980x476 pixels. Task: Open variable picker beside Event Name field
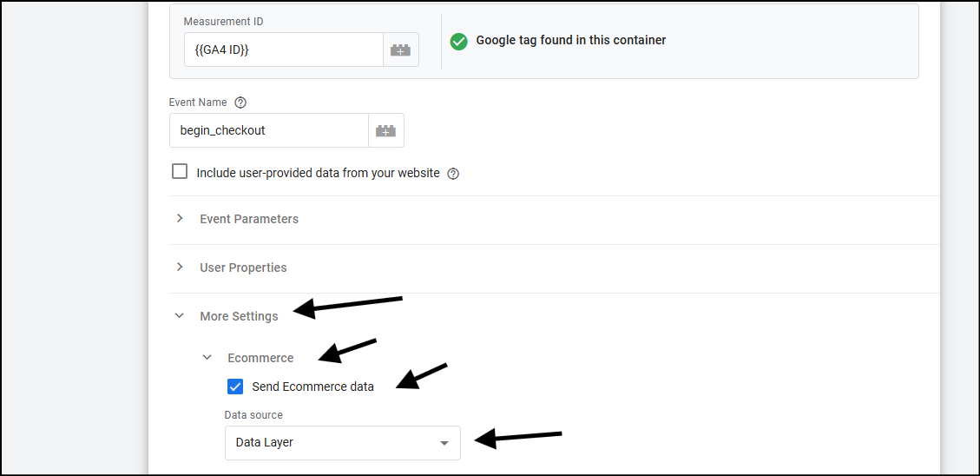(385, 130)
